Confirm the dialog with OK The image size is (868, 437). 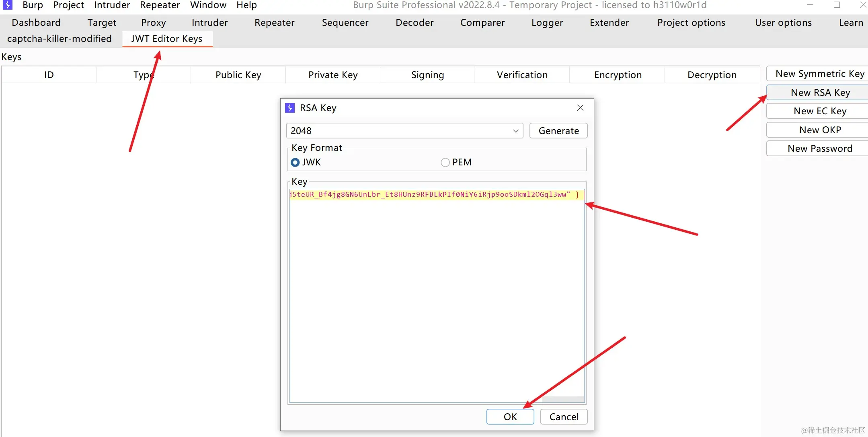click(x=510, y=417)
